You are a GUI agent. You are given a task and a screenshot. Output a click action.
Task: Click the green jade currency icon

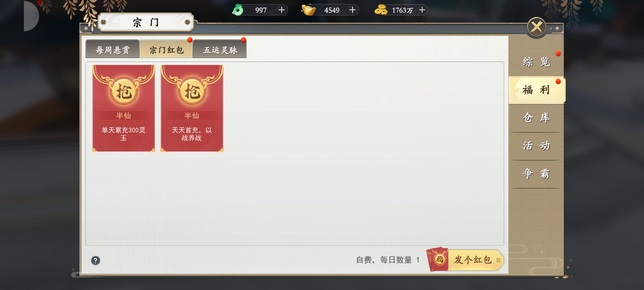click(238, 10)
